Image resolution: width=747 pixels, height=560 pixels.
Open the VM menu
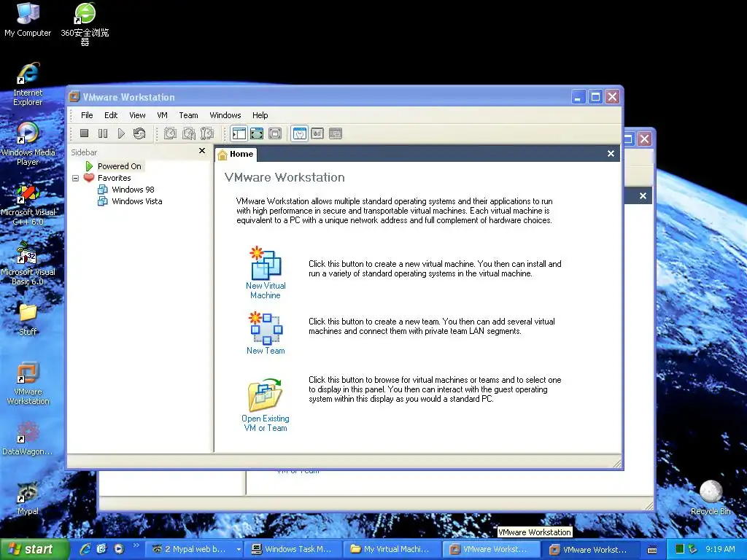pos(162,115)
